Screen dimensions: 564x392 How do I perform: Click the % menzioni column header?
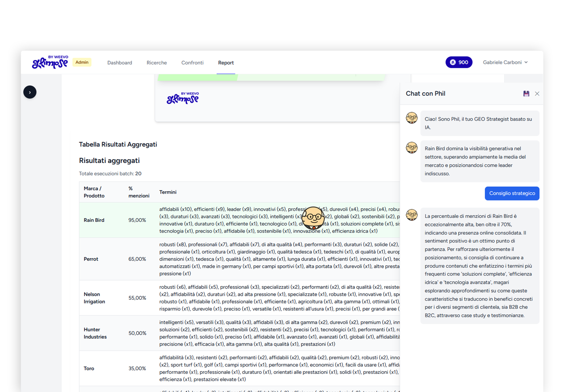click(138, 192)
